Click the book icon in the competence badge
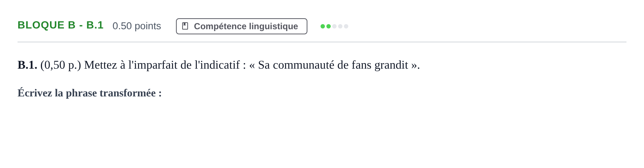644x168 pixels. coord(185,26)
